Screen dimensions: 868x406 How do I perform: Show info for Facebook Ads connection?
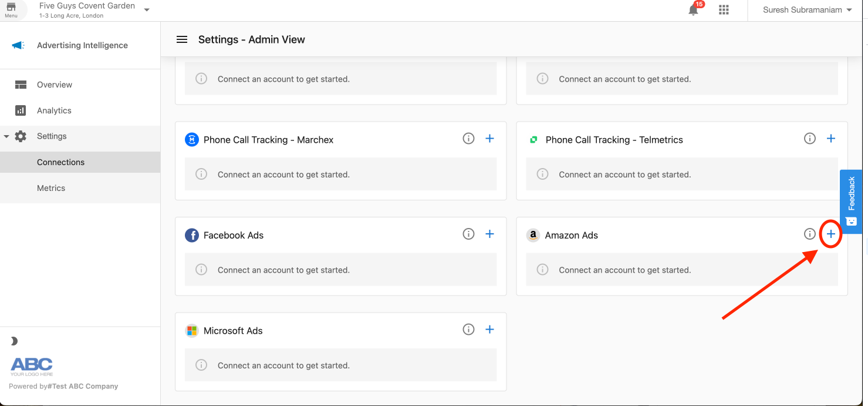click(x=468, y=234)
